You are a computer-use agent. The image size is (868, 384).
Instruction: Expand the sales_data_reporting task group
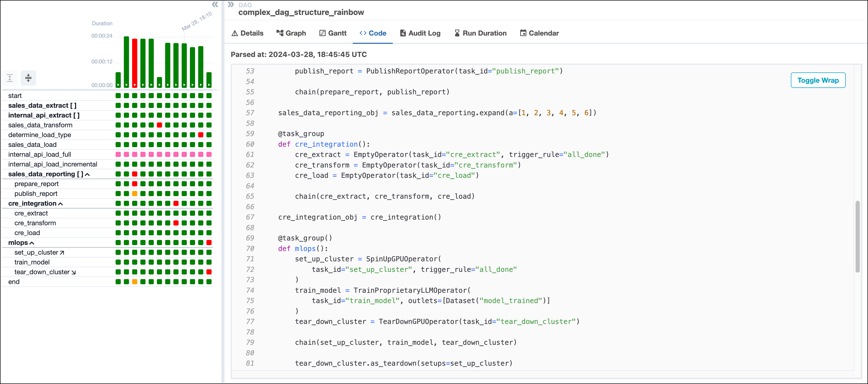88,174
